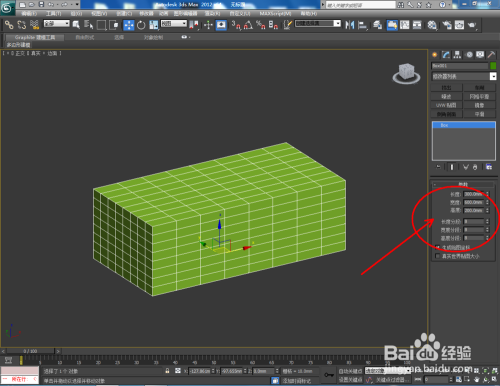This screenshot has width=500, height=386.
Task: Click the Length value input field
Action: click(473, 194)
